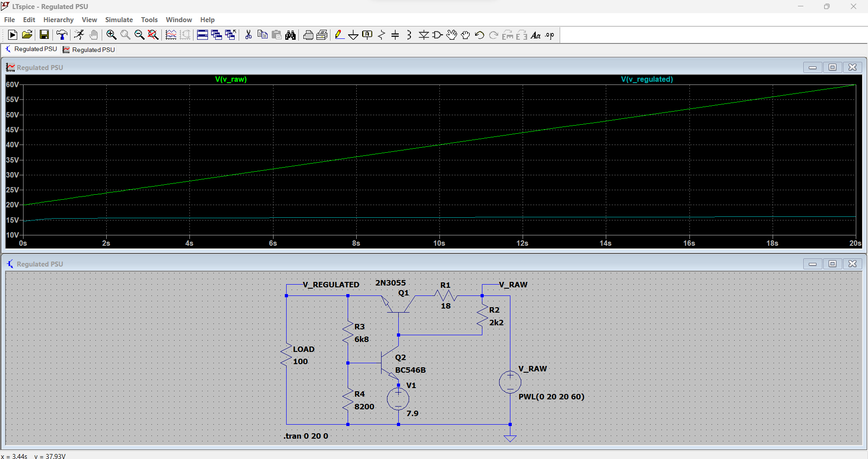Screen dimensions: 868x459
Task: Click the BC546B transistor label
Action: pyautogui.click(x=410, y=370)
